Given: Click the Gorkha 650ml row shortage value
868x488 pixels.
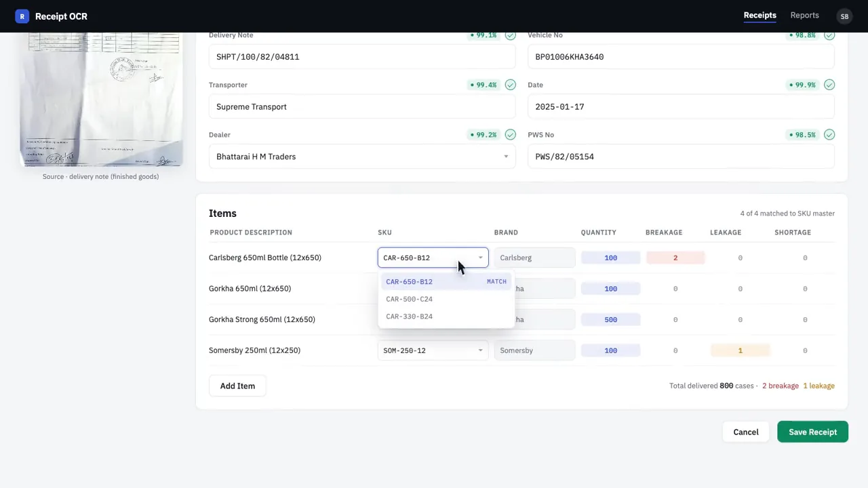Looking at the screenshot, I should pyautogui.click(x=805, y=289).
